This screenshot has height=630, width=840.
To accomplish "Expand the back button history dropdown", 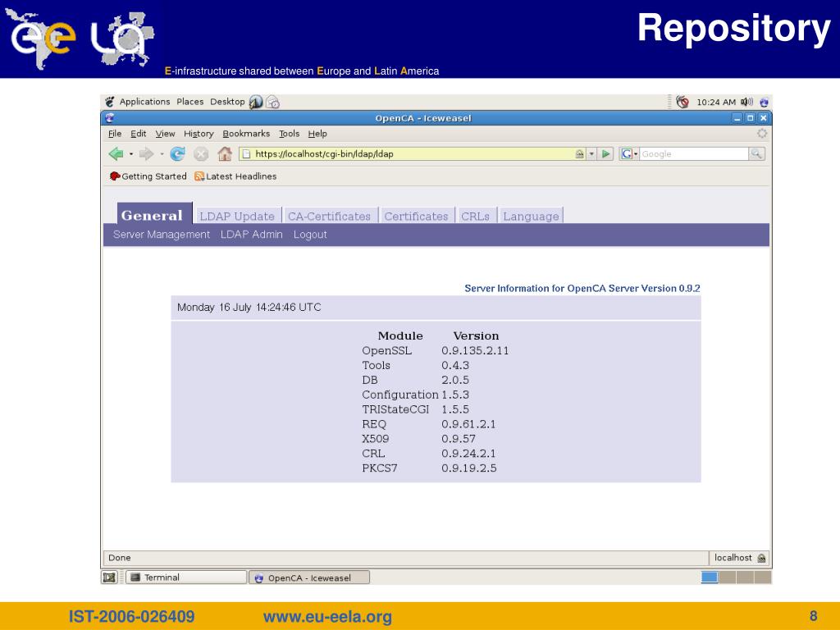I will (x=131, y=154).
